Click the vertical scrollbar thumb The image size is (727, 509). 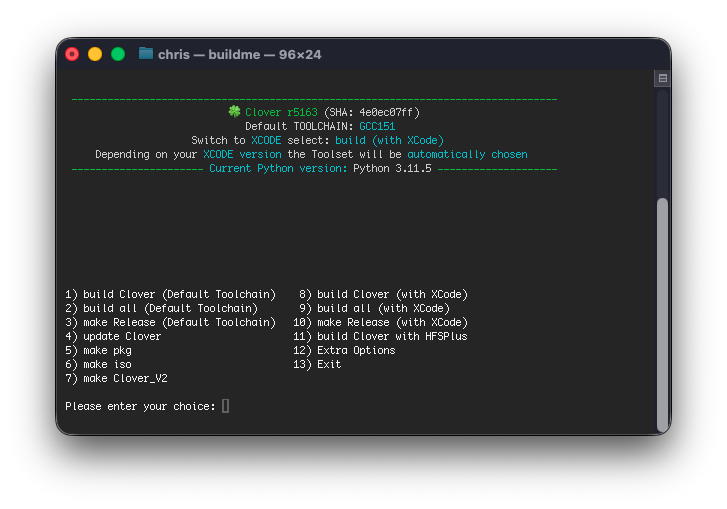pyautogui.click(x=663, y=314)
